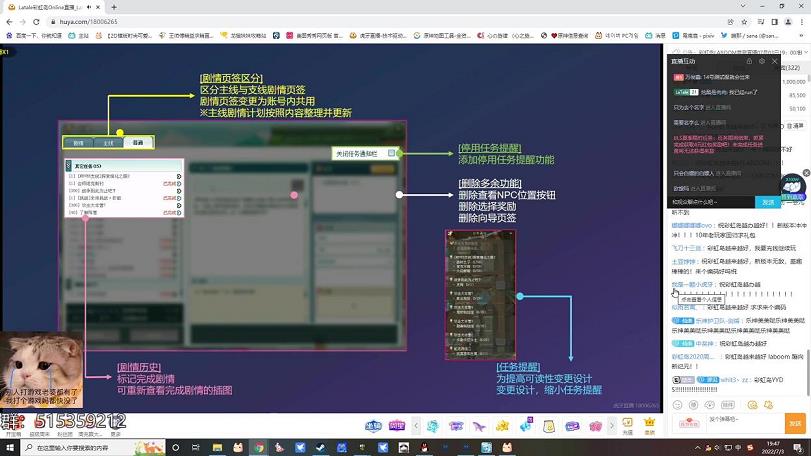The height and width of the screenshot is (456, 811).
Task: Open the emoji picker in chat toolbar
Action: pos(677,405)
